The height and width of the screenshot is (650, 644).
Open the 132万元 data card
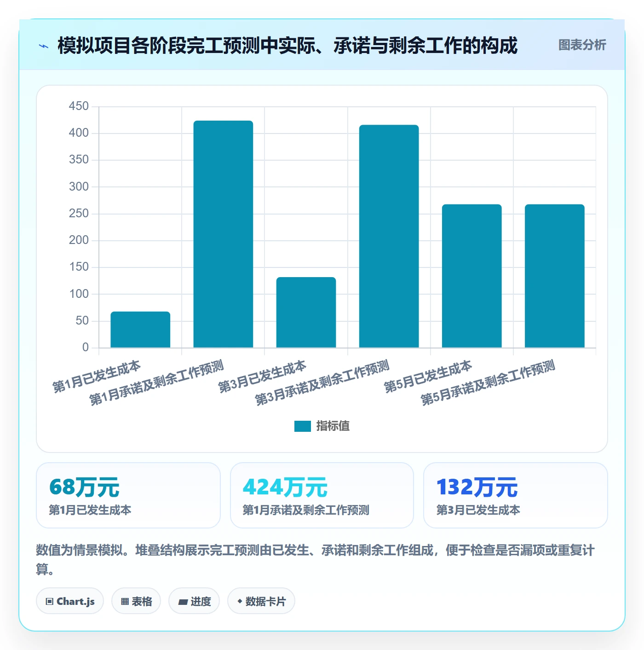click(515, 495)
